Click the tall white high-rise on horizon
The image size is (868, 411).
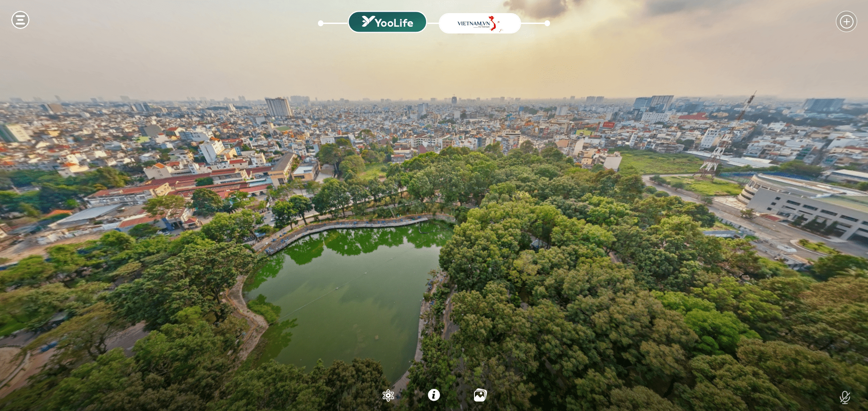(278, 107)
